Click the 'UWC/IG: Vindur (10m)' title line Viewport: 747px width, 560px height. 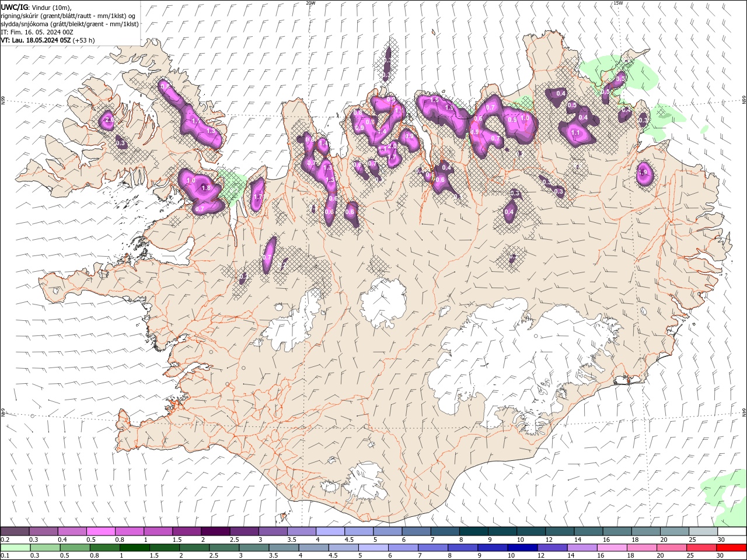pyautogui.click(x=36, y=7)
